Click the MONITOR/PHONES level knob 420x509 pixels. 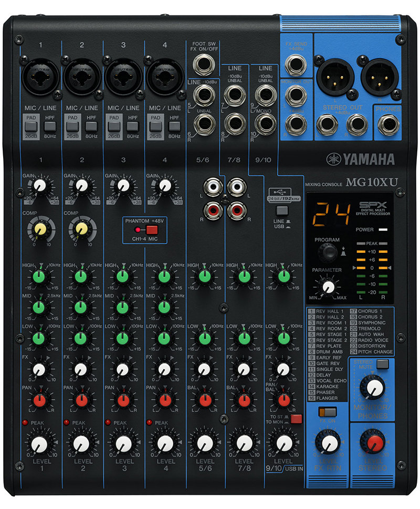pyautogui.click(x=374, y=388)
